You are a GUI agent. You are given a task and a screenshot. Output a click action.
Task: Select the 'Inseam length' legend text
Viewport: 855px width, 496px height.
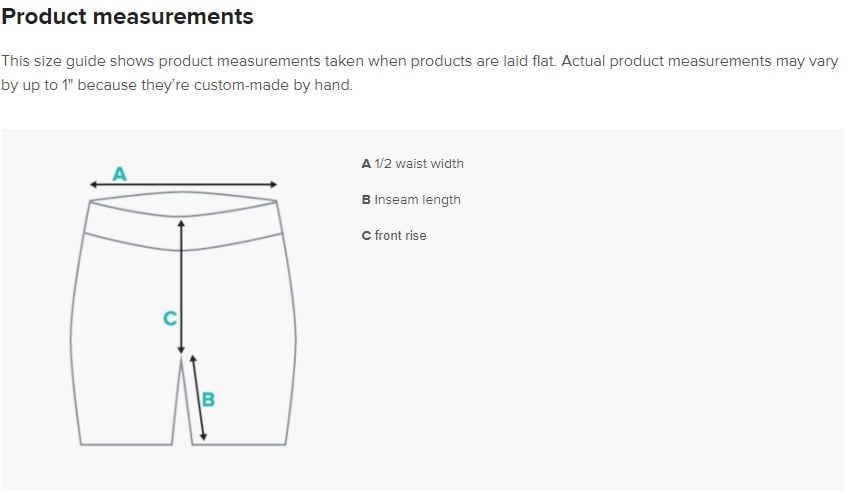click(417, 200)
